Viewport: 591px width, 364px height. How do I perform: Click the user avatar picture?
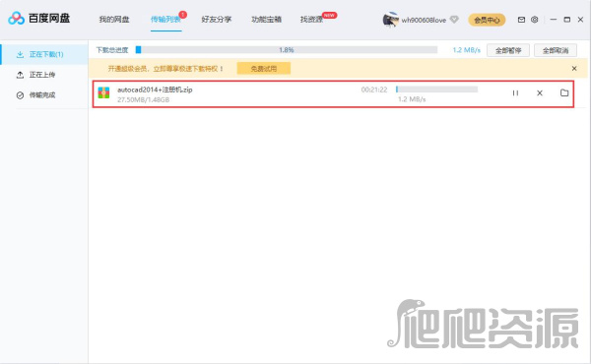390,20
